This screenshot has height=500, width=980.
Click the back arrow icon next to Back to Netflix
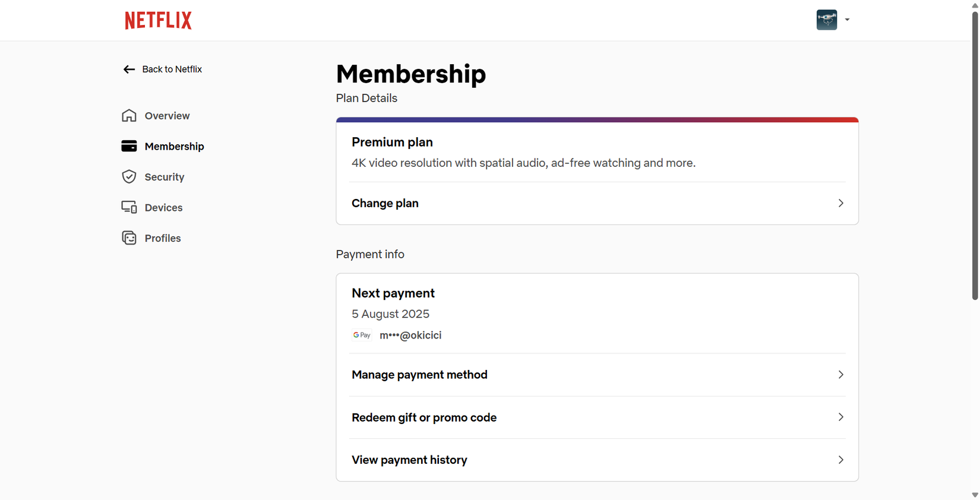pos(129,69)
